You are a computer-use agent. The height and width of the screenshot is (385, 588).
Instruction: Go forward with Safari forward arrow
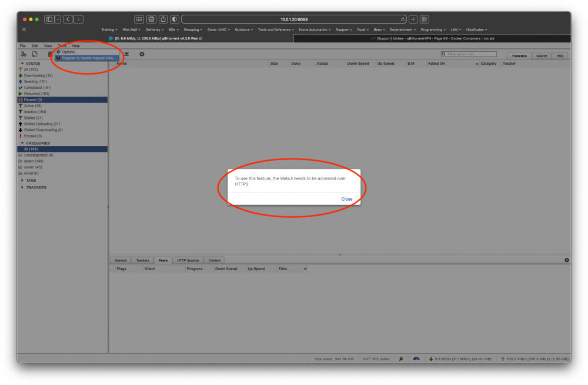click(x=78, y=19)
